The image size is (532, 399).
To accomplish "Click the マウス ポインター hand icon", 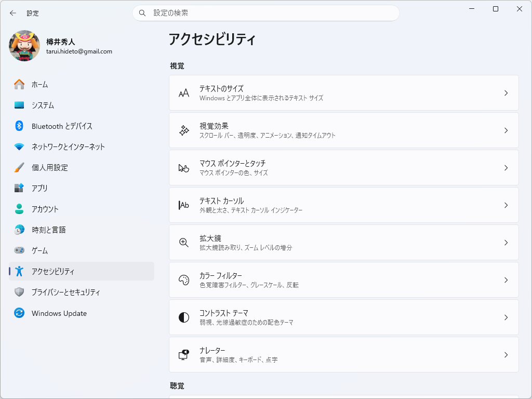I will pyautogui.click(x=184, y=168).
